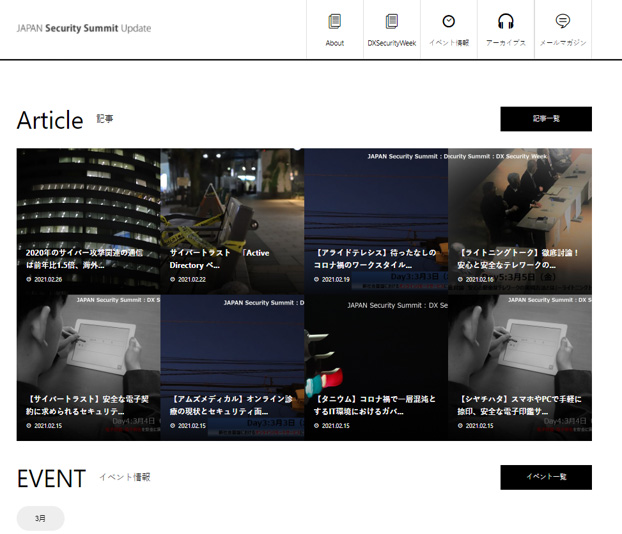Click the speech bubble icon for メールマガジン
Image resolution: width=622 pixels, height=534 pixels.
pos(562,21)
